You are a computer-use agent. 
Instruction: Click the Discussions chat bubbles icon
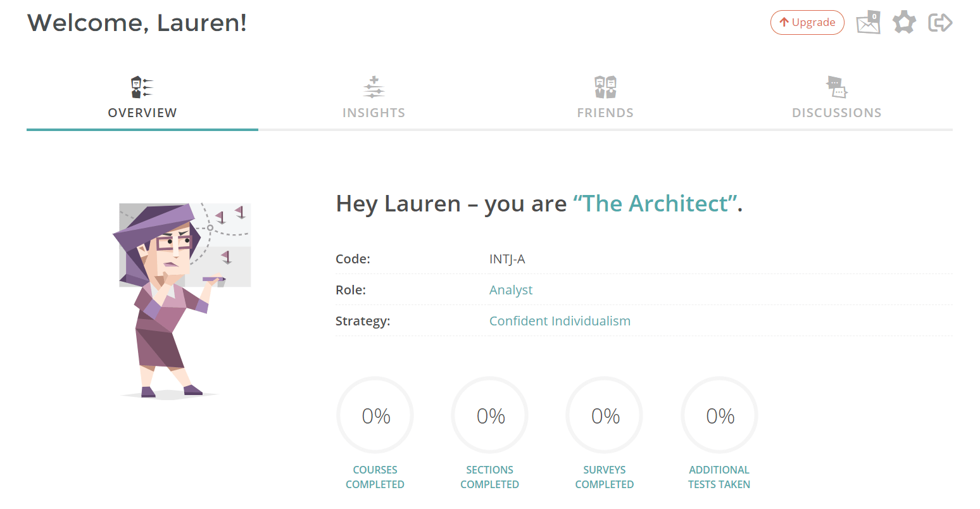[836, 87]
